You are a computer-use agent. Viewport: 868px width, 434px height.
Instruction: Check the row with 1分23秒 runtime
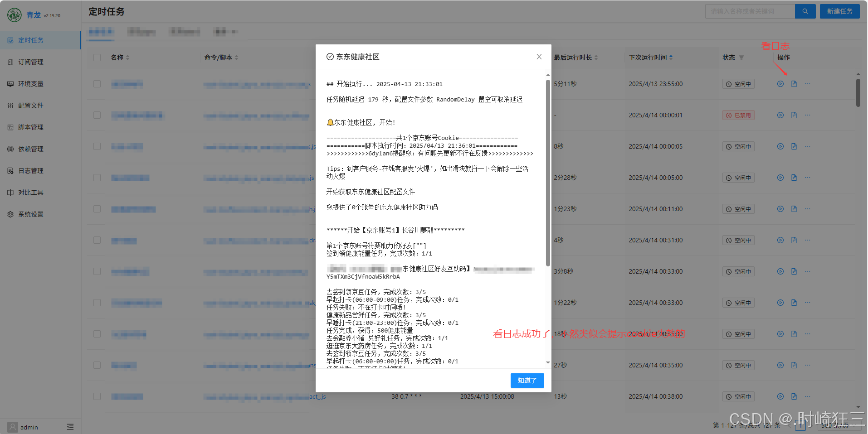[x=97, y=209]
